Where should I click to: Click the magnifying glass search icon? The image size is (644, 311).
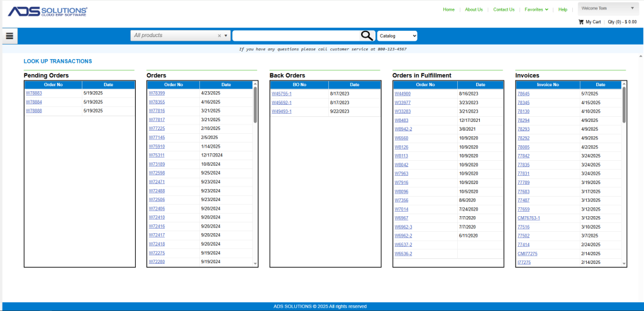click(367, 36)
